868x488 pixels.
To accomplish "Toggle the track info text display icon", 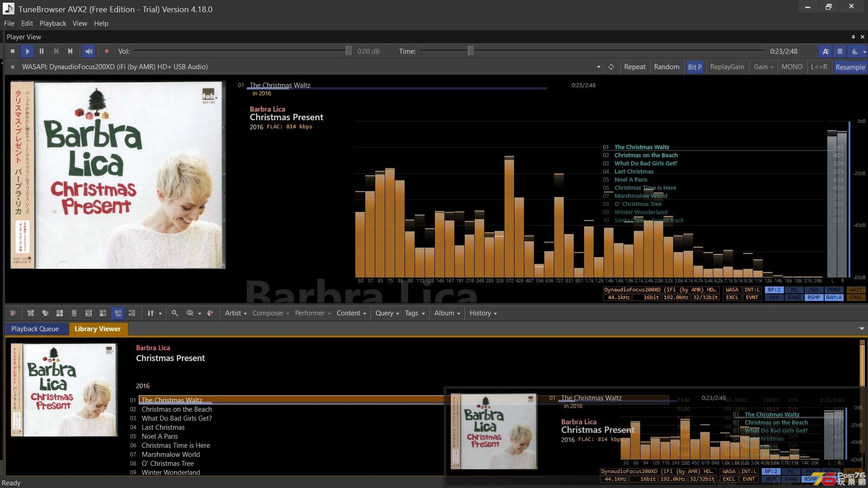I will coord(826,52).
